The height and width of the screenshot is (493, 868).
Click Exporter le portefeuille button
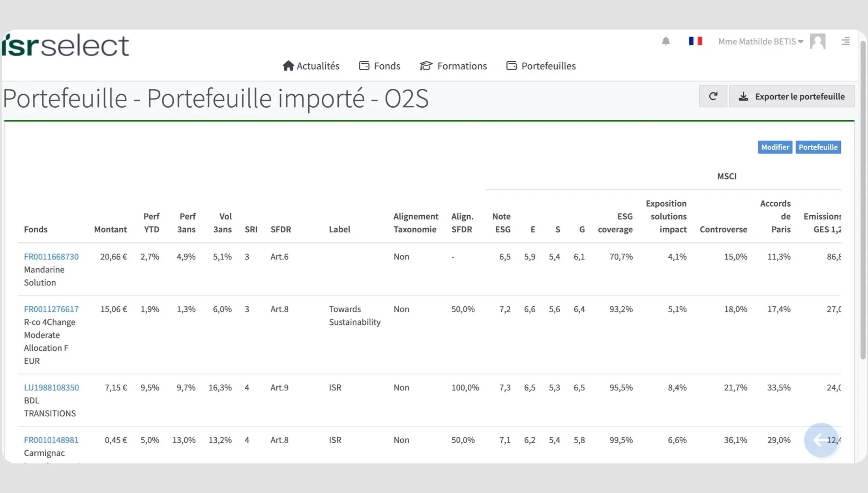click(792, 96)
